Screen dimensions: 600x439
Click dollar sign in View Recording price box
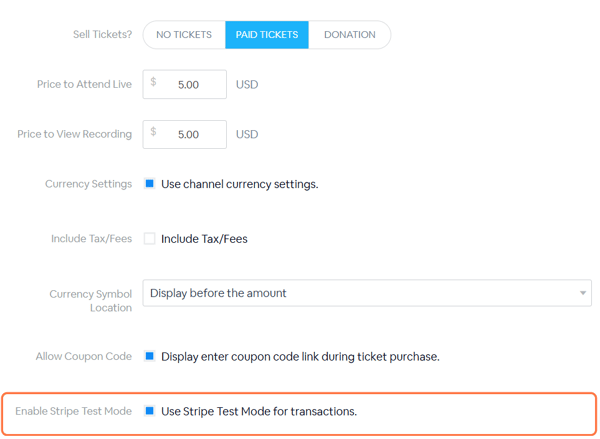tap(153, 132)
